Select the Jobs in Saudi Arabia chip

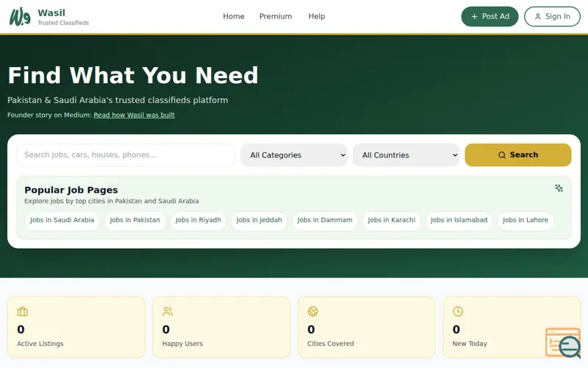[x=62, y=220]
